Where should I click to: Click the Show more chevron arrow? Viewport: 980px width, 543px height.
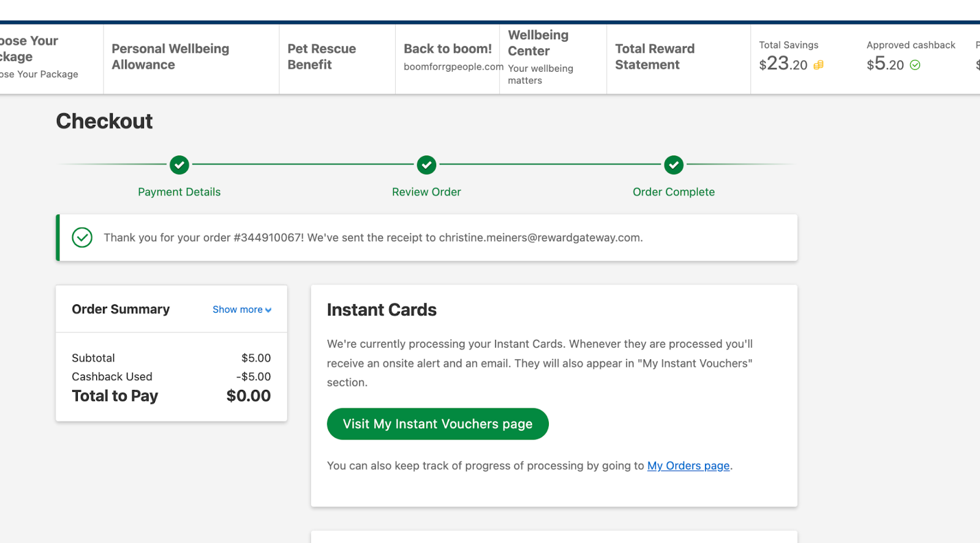pos(268,310)
